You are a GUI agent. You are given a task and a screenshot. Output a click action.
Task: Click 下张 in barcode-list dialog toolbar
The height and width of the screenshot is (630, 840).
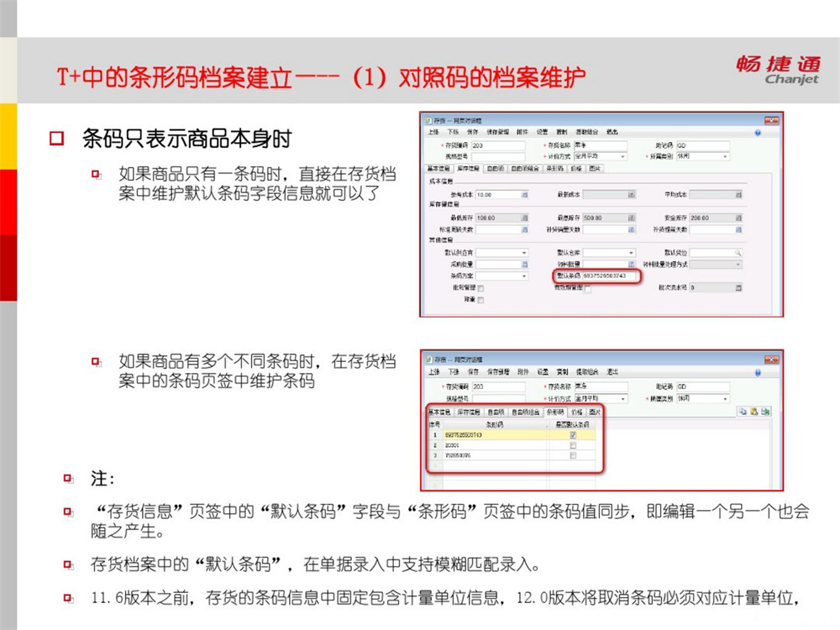pos(454,372)
